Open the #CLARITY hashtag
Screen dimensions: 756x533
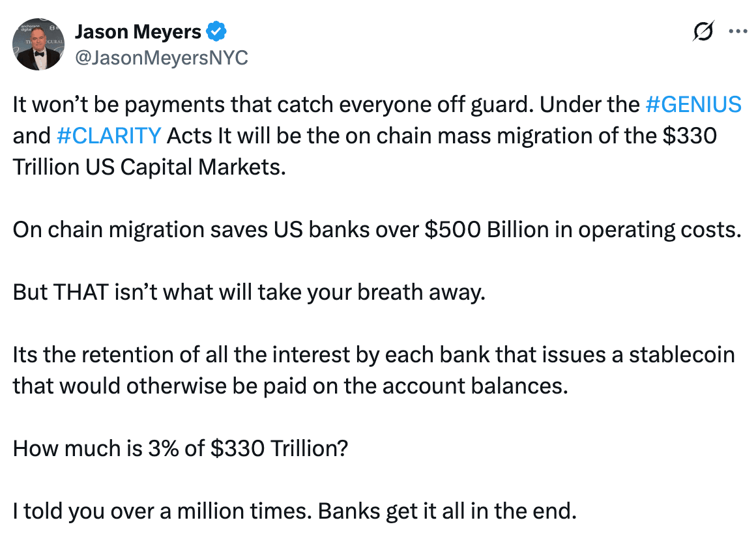(109, 136)
